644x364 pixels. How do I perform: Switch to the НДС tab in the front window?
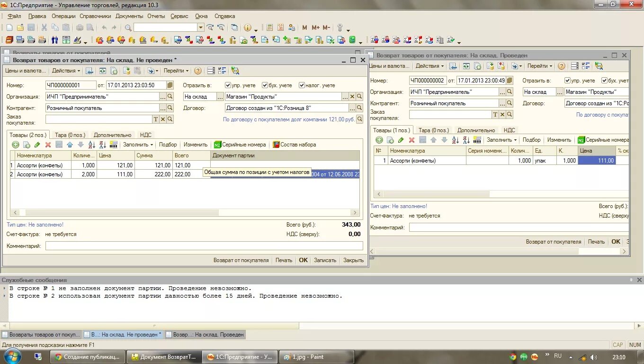(146, 135)
